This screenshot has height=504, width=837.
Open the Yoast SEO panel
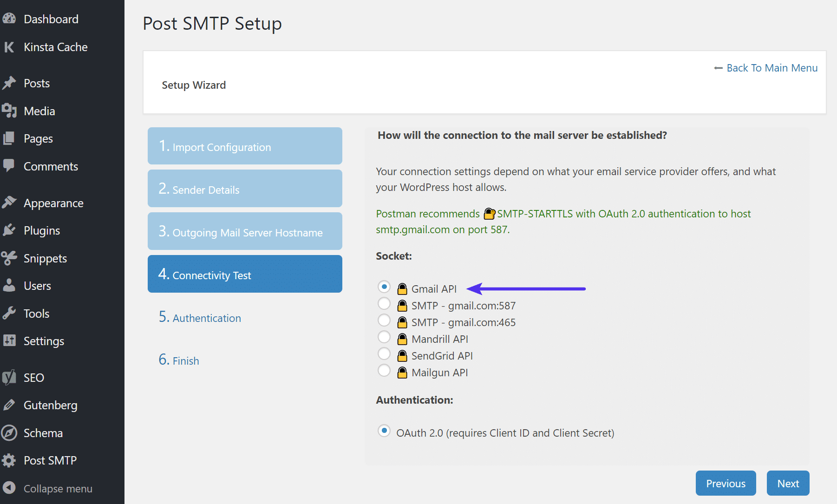click(x=33, y=377)
